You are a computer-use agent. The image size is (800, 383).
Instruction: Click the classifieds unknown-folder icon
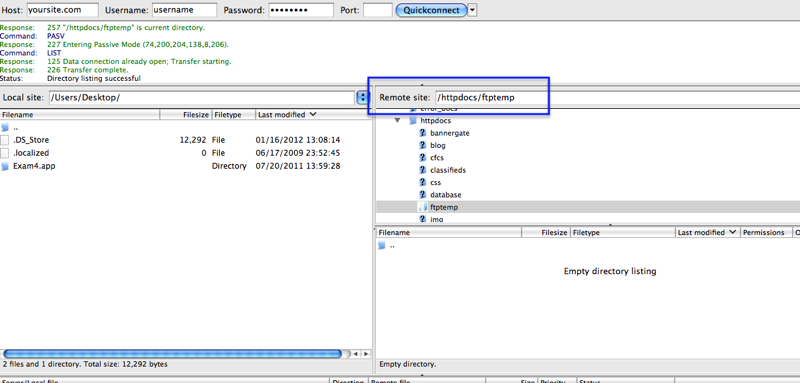point(422,170)
